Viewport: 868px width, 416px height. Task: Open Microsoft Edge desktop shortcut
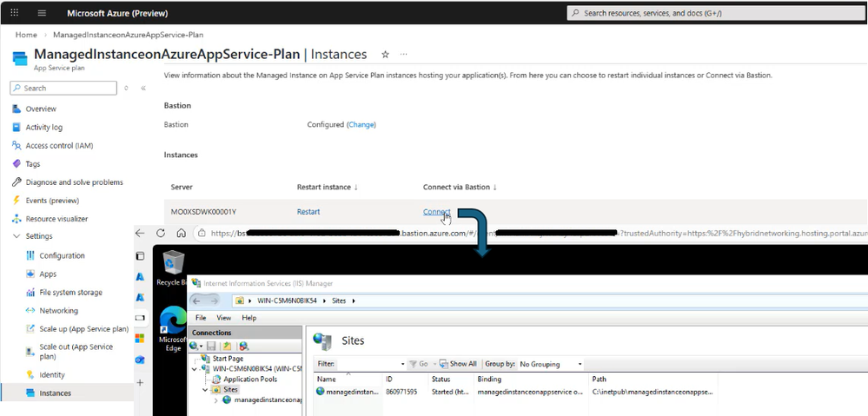(x=173, y=329)
